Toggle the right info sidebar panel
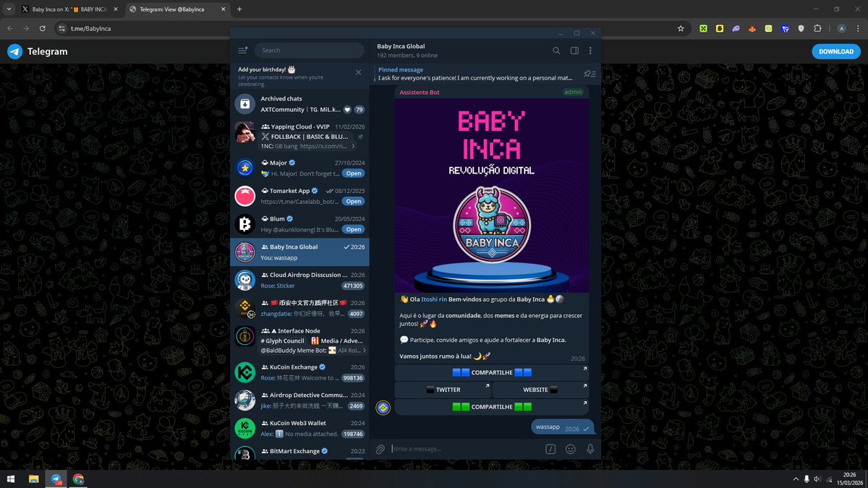This screenshot has width=868, height=488. [x=574, y=51]
